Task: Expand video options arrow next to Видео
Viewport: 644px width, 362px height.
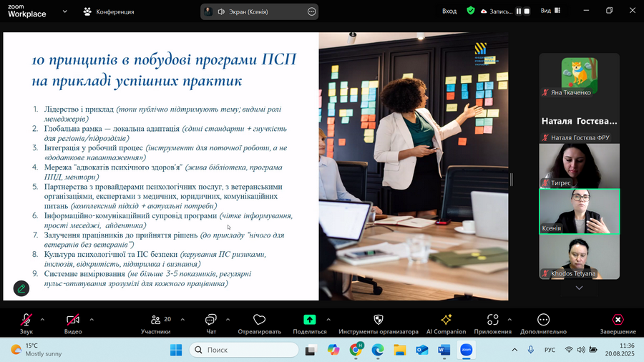Action: [x=92, y=319]
